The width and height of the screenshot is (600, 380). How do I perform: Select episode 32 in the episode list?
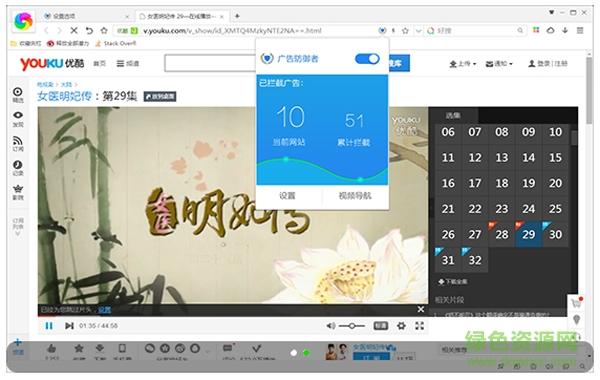point(475,260)
